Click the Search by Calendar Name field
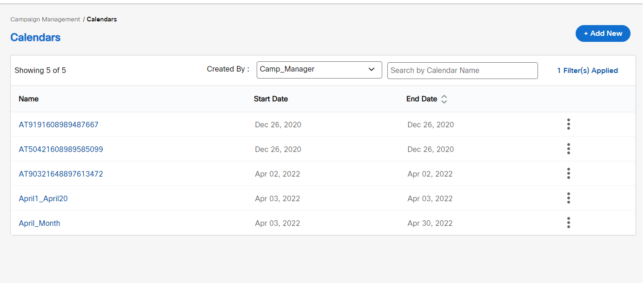 [x=462, y=70]
